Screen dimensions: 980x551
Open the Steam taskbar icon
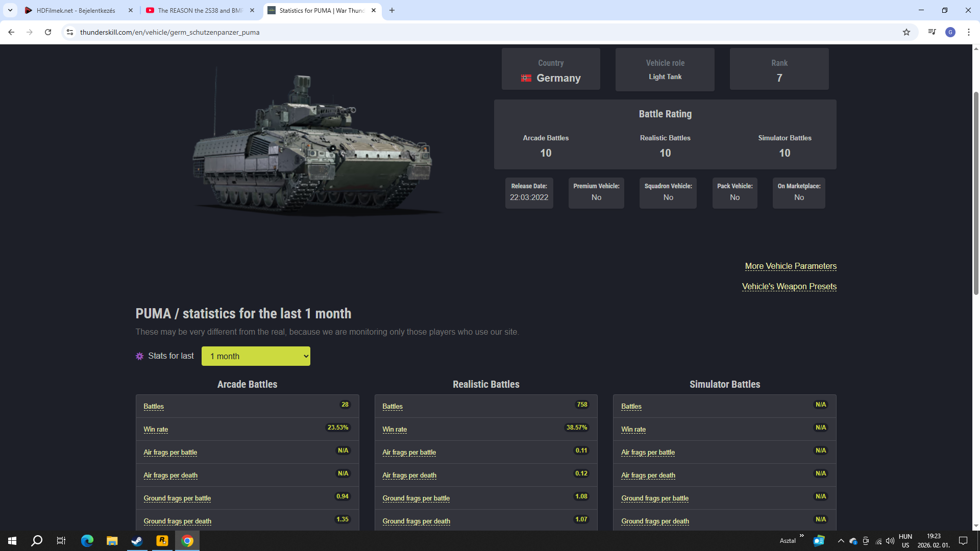137,541
